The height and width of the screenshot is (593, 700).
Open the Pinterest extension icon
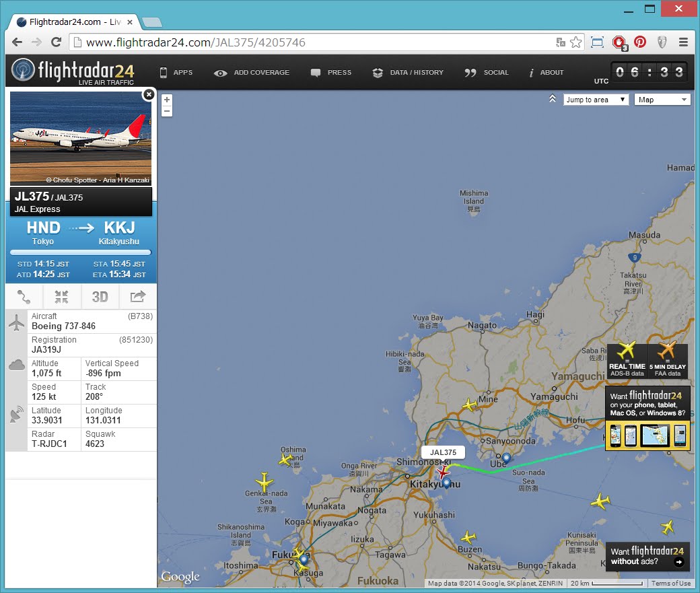click(640, 42)
